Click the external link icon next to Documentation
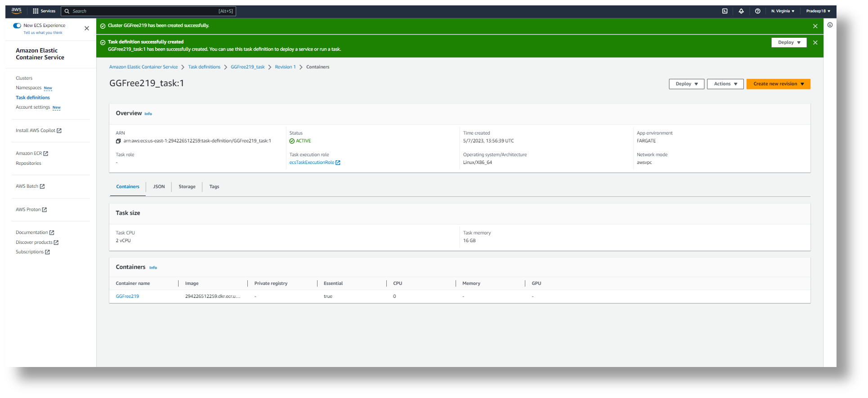 point(52,233)
